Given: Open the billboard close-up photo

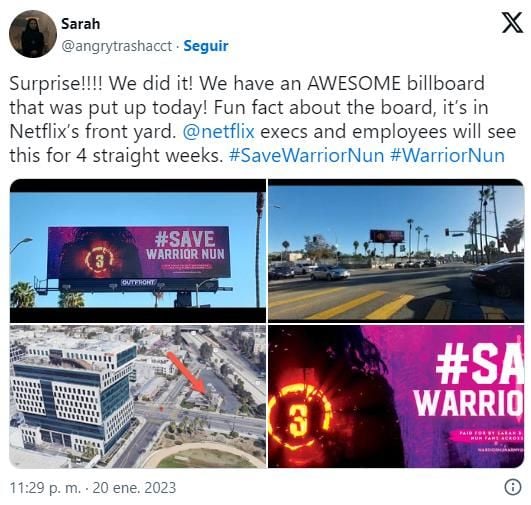Looking at the screenshot, I should 138,251.
